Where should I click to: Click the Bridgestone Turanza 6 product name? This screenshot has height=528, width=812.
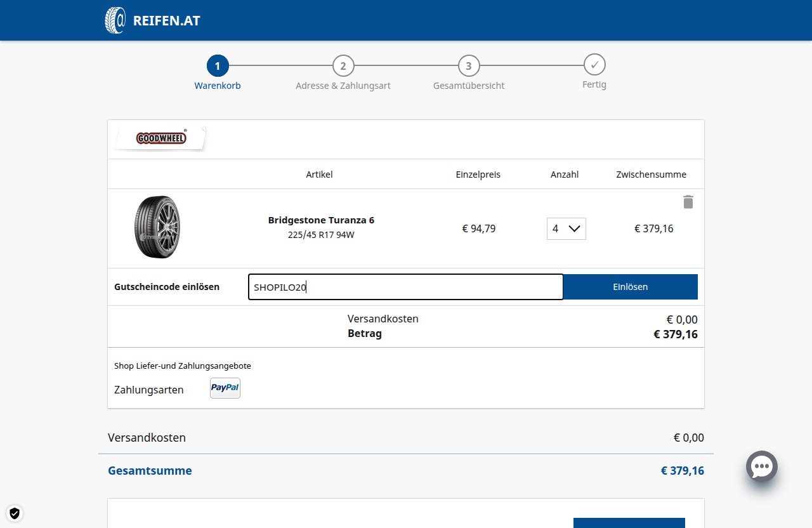click(x=321, y=220)
